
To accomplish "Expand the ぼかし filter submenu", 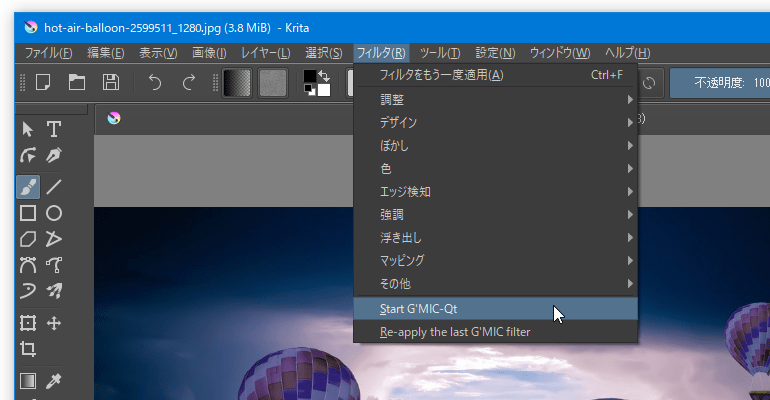I will pos(495,146).
